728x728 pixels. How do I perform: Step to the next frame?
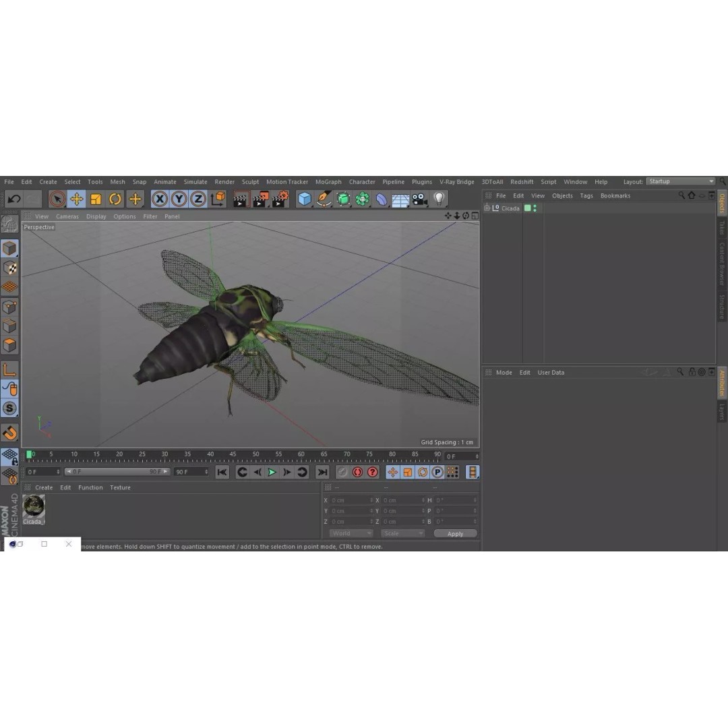[287, 472]
